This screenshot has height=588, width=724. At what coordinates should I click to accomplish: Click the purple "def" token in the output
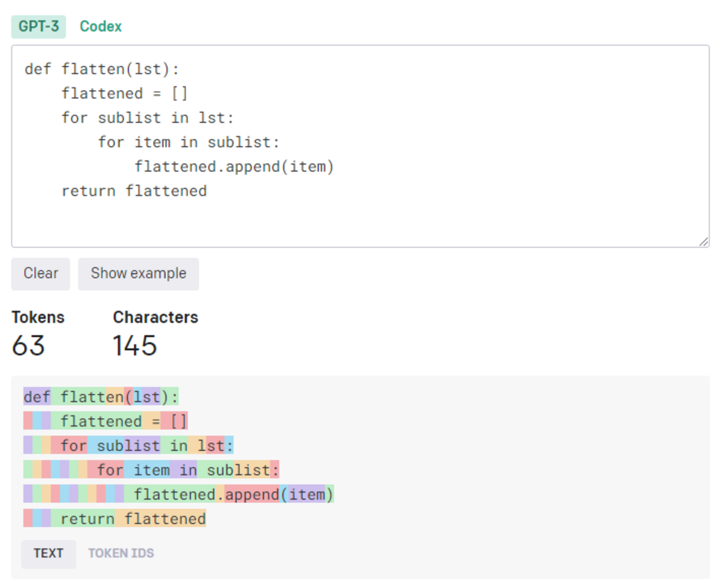coord(37,397)
